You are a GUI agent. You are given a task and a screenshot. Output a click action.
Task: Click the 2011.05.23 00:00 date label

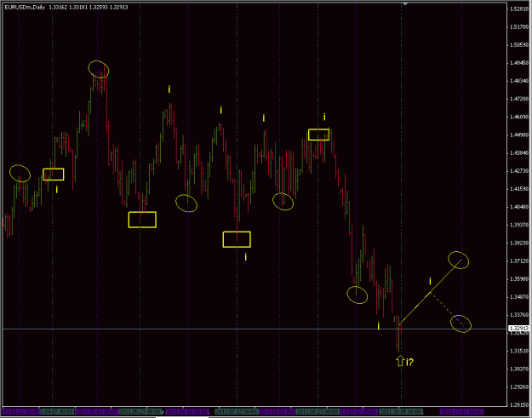pyautogui.click(x=140, y=411)
